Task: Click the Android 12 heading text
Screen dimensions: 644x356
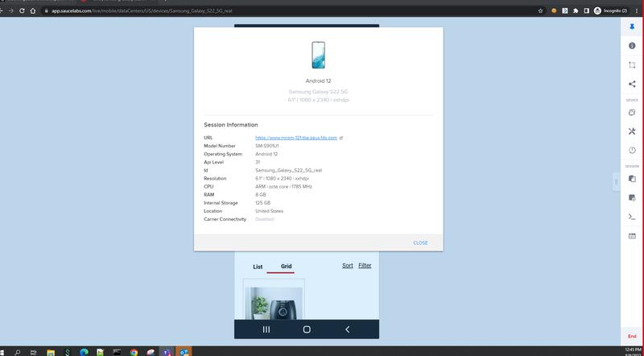Action: click(318, 81)
